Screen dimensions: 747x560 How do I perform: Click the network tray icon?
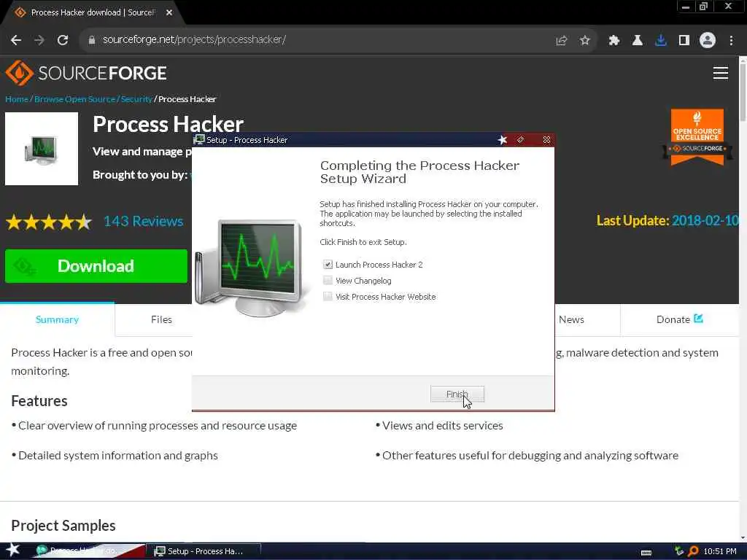tap(679, 551)
